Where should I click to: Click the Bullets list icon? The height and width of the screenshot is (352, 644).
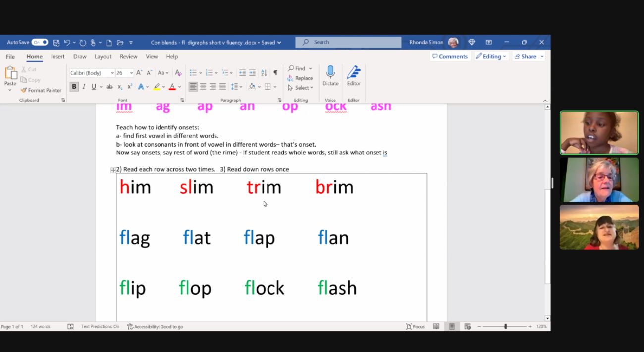click(193, 73)
